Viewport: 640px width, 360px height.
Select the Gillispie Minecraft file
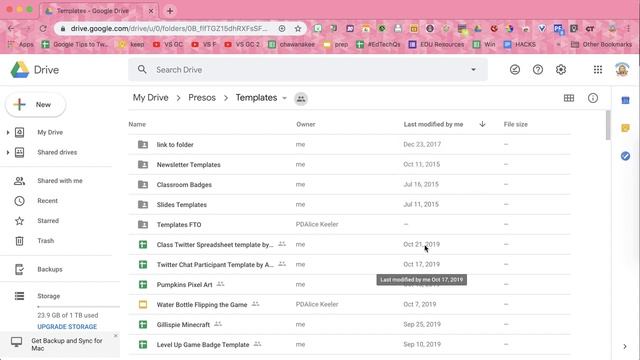tap(349, 324)
